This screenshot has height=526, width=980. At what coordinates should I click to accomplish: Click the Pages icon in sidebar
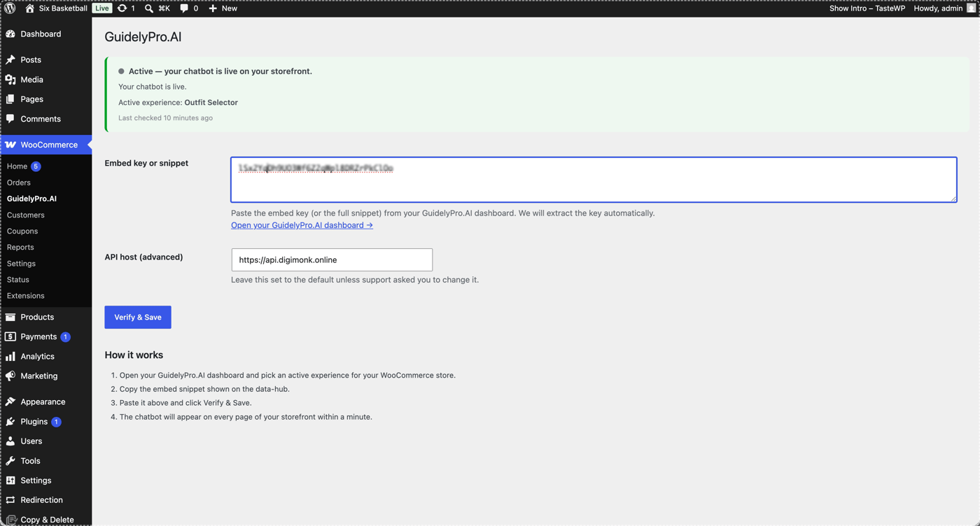(10, 99)
